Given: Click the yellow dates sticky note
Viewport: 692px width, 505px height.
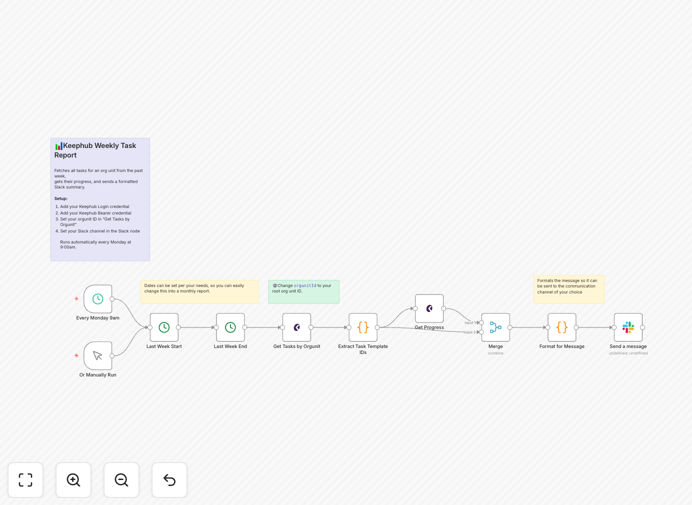Looking at the screenshot, I should point(199,292).
